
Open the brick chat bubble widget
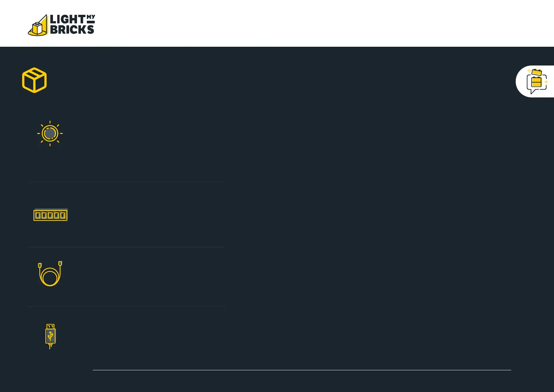[x=536, y=82]
